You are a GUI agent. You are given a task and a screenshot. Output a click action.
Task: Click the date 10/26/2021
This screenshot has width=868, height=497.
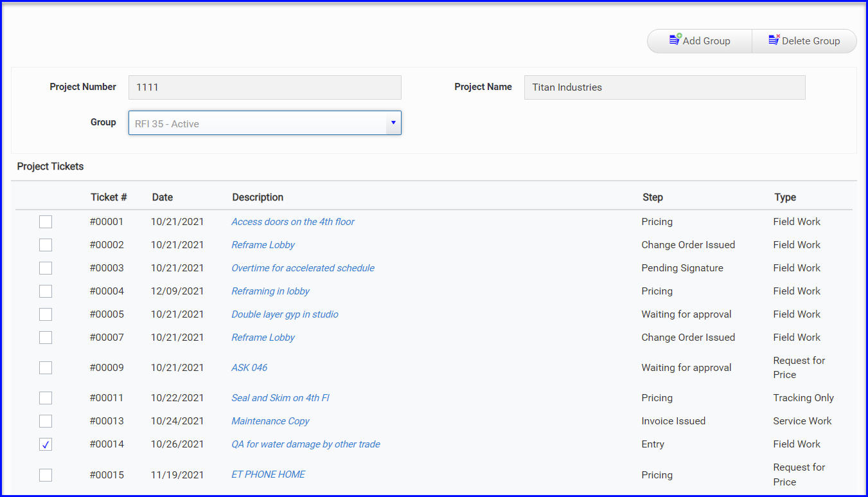click(177, 444)
